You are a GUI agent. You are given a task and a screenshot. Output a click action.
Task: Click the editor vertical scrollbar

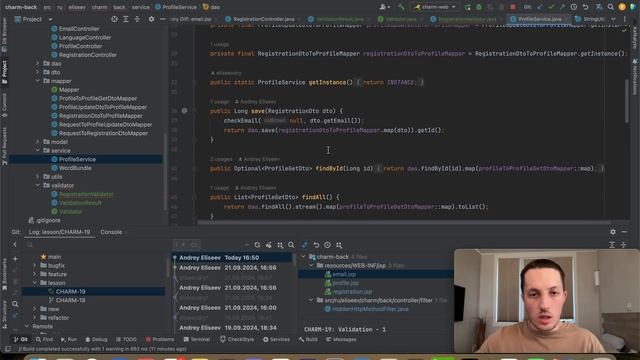pyautogui.click(x=627, y=100)
